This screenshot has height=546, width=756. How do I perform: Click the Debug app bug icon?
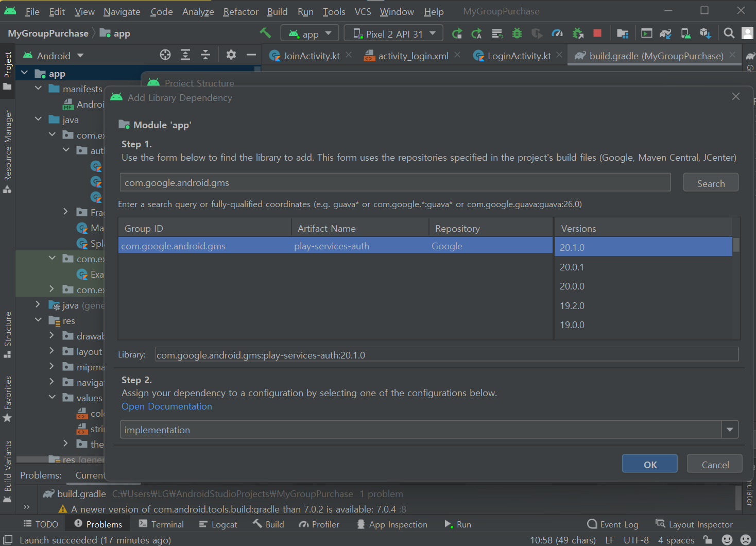point(517,34)
